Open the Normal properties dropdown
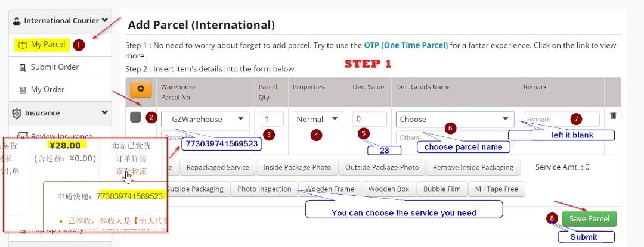 pos(317,119)
